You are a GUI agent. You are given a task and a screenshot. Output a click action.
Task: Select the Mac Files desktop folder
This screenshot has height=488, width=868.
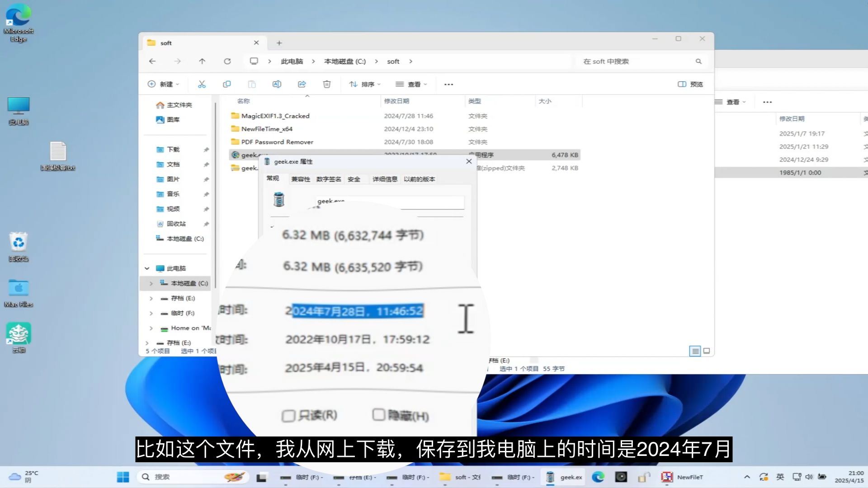pyautogui.click(x=19, y=293)
